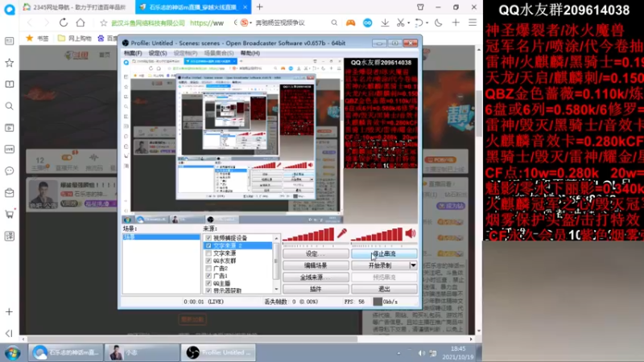This screenshot has width=644, height=362.
Task: Adjust the desktop audio volume level bar
Action: pos(377,234)
